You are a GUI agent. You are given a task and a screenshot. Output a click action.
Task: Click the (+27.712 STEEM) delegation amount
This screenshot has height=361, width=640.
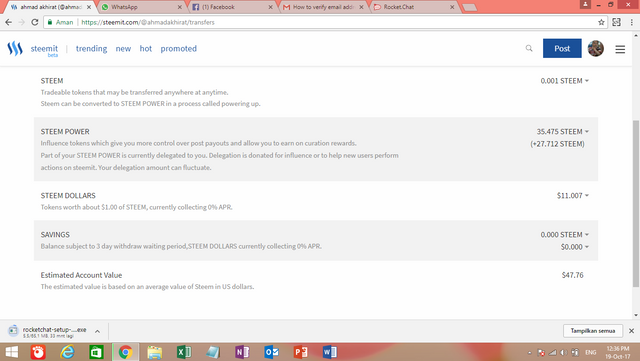(x=557, y=144)
